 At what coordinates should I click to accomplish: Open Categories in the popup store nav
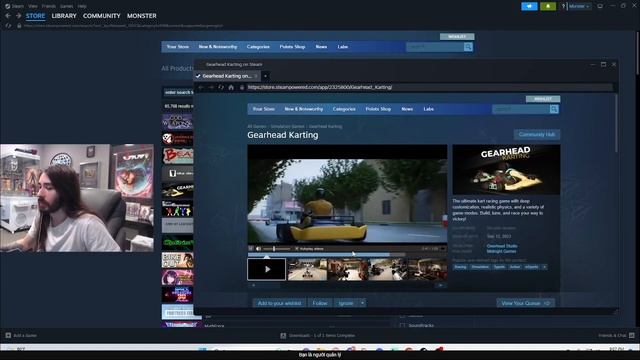[344, 109]
